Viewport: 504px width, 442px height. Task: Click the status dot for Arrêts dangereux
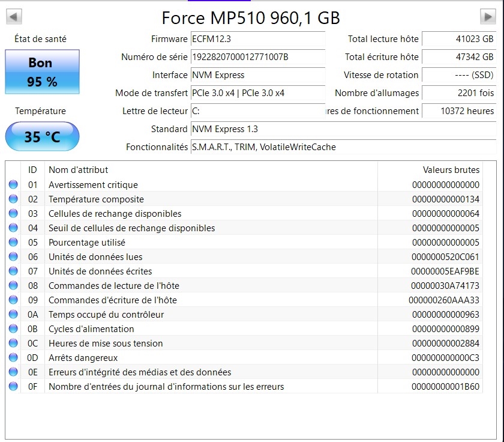[x=13, y=357]
